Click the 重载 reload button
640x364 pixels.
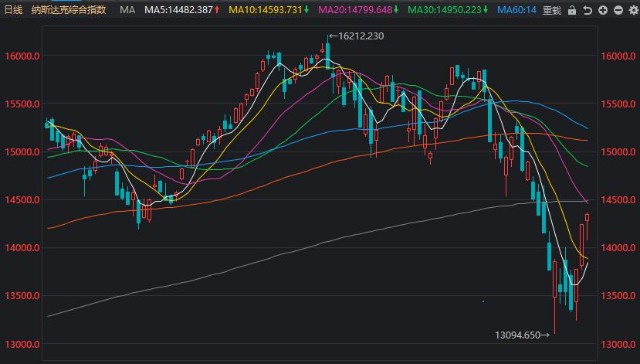coord(552,10)
